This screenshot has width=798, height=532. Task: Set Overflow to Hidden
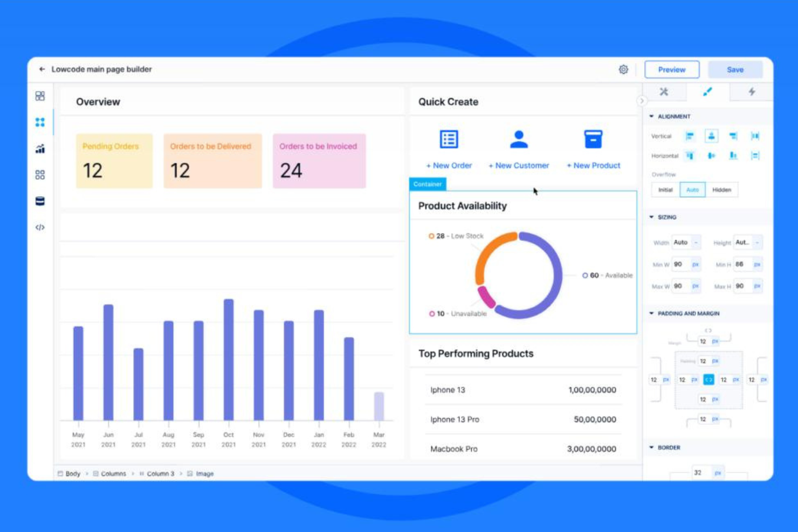pos(721,190)
